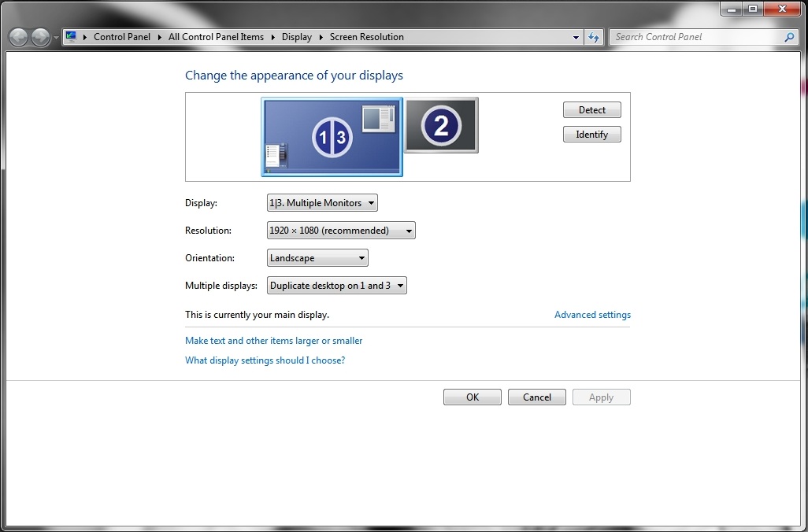
Task: Select monitor 2 thumbnail
Action: coord(441,125)
